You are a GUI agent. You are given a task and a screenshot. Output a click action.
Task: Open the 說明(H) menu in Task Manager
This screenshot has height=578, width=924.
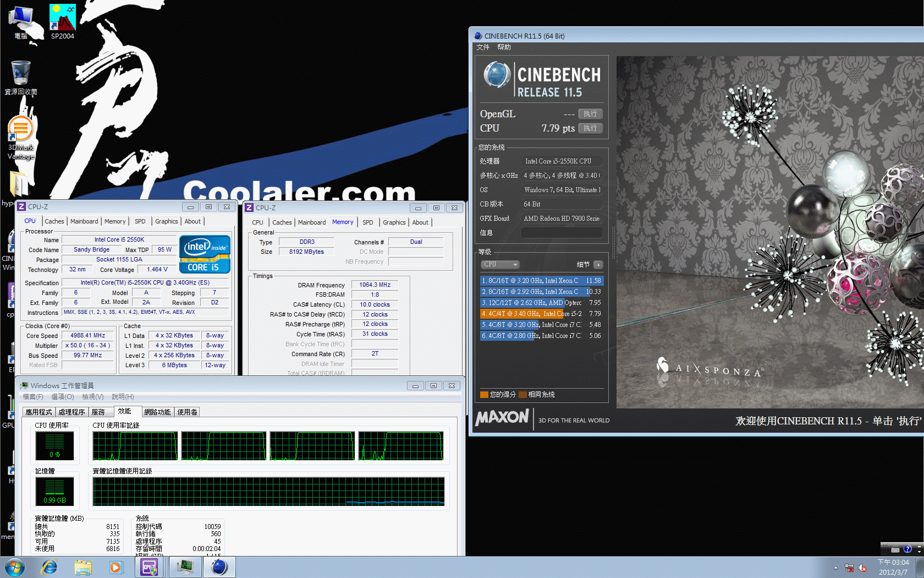click(123, 397)
